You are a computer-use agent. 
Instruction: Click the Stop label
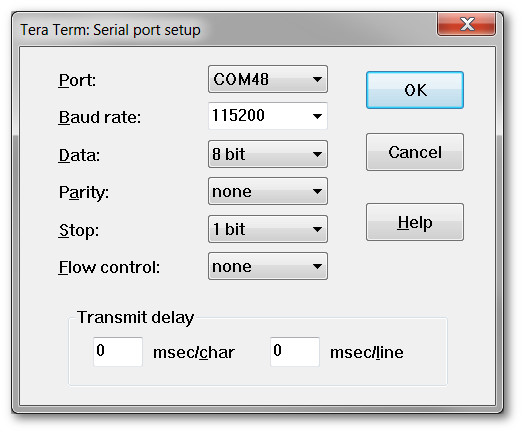[79, 230]
